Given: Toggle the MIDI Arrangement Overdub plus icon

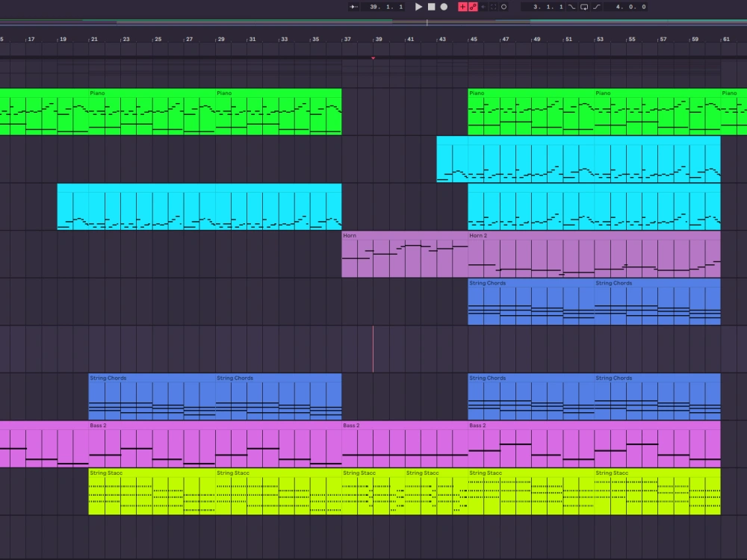Looking at the screenshot, I should click(x=462, y=7).
